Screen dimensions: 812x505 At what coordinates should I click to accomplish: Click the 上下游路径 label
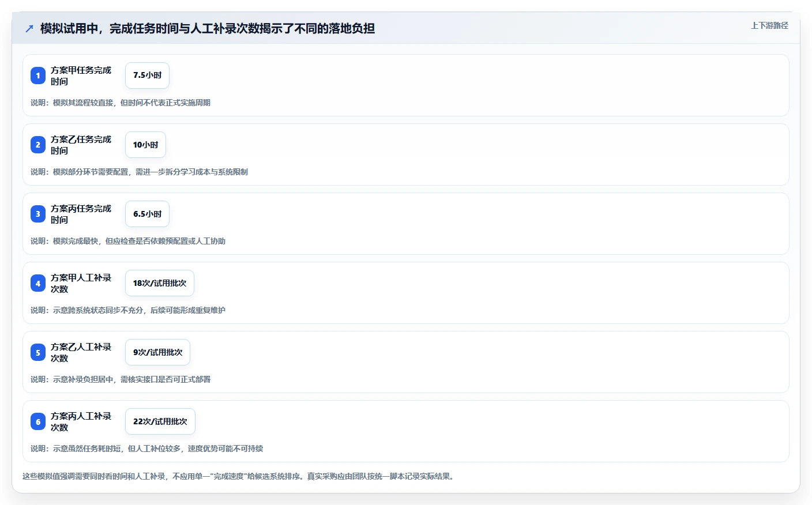pos(769,25)
